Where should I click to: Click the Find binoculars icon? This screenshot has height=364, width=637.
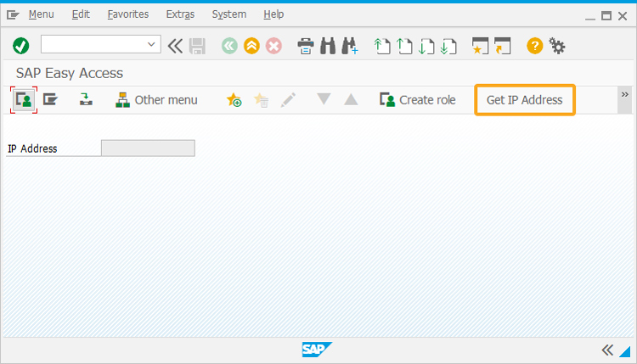tap(328, 46)
